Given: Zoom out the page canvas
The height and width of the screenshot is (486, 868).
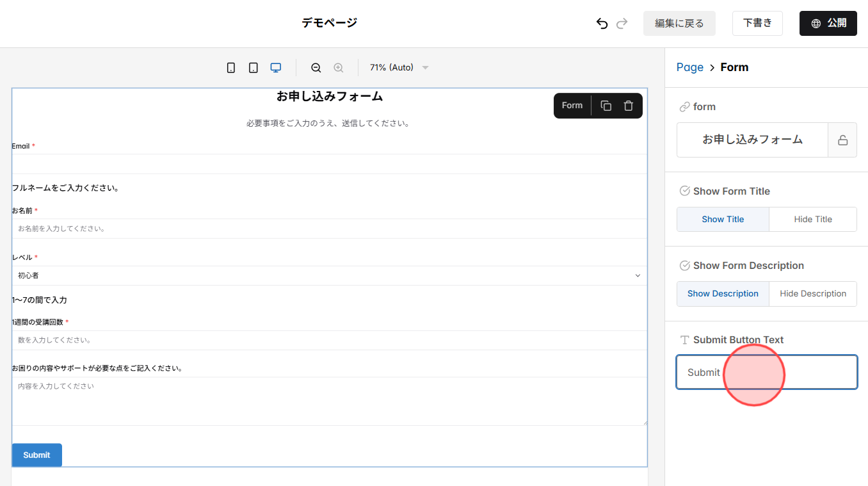Looking at the screenshot, I should coord(316,67).
